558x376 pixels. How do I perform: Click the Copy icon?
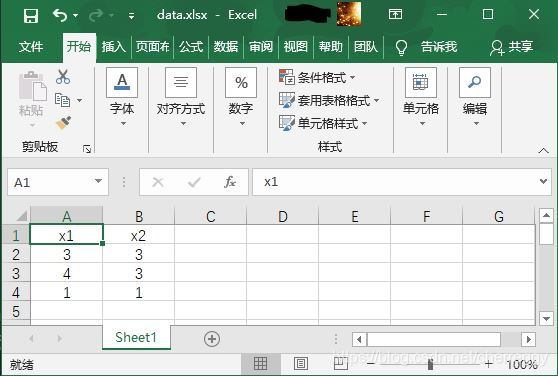[62, 100]
